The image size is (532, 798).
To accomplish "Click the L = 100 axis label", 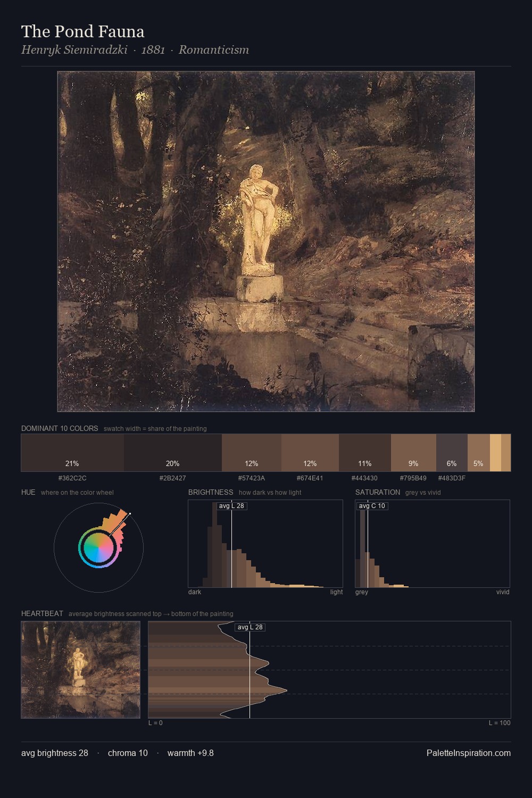I will [500, 723].
